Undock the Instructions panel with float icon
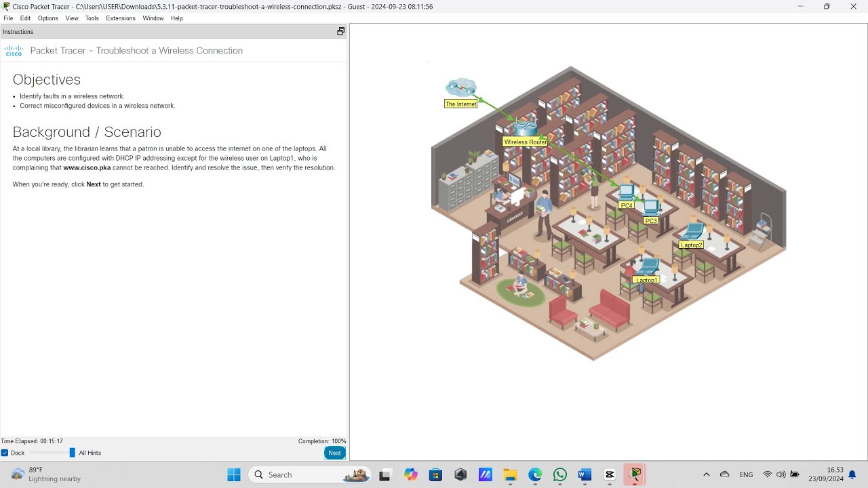This screenshot has width=868, height=488. pyautogui.click(x=340, y=31)
